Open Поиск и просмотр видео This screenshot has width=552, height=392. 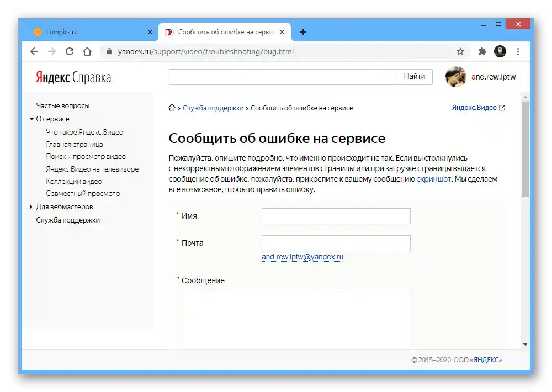pos(86,157)
